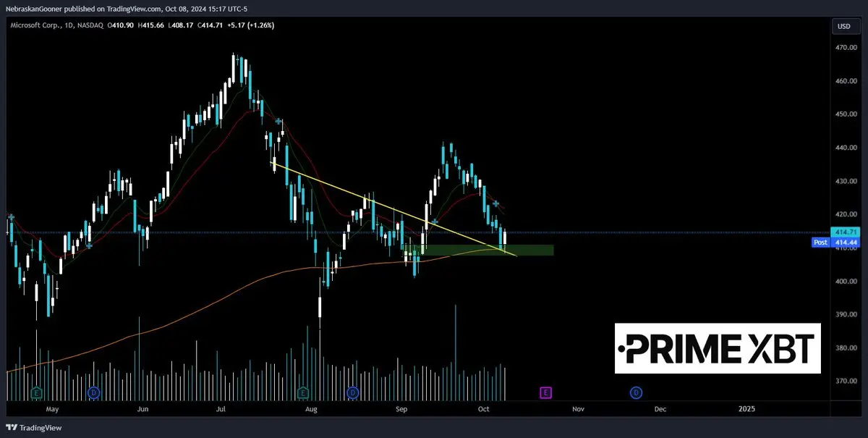Click the TradingView logo at bottom left
This screenshot has height=438, width=868.
click(35, 427)
